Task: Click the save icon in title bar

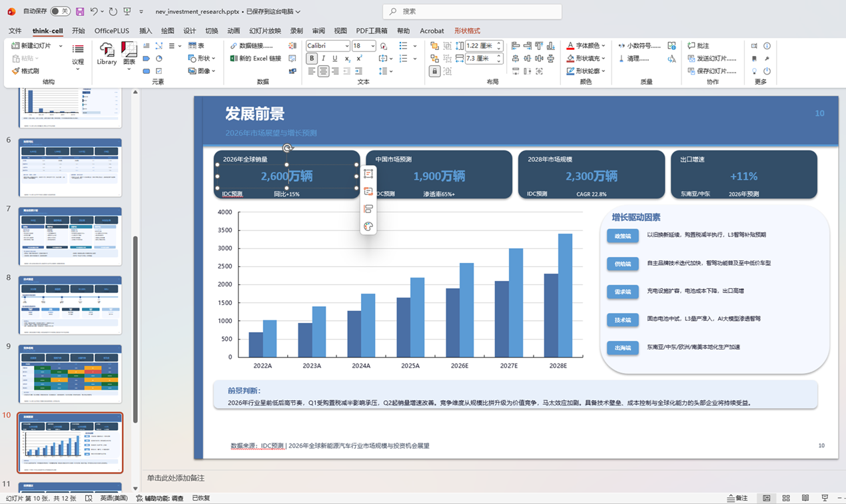Action: pos(80,11)
